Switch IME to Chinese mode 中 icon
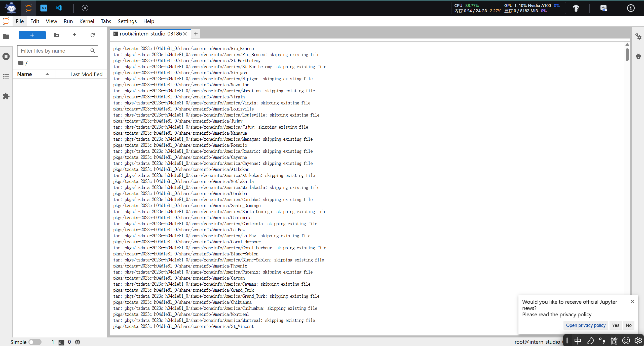This screenshot has width=644, height=346. 578,341
